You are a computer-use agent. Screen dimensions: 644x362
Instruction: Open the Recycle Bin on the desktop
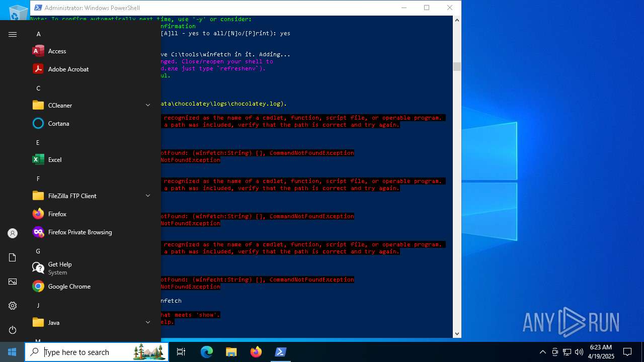[x=18, y=12]
